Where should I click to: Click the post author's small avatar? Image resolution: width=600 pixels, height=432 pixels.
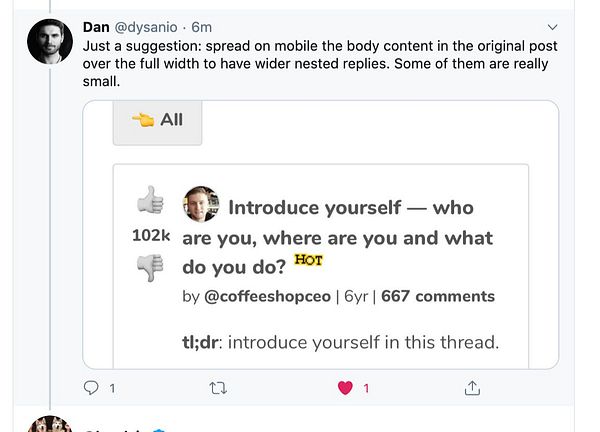click(x=201, y=205)
